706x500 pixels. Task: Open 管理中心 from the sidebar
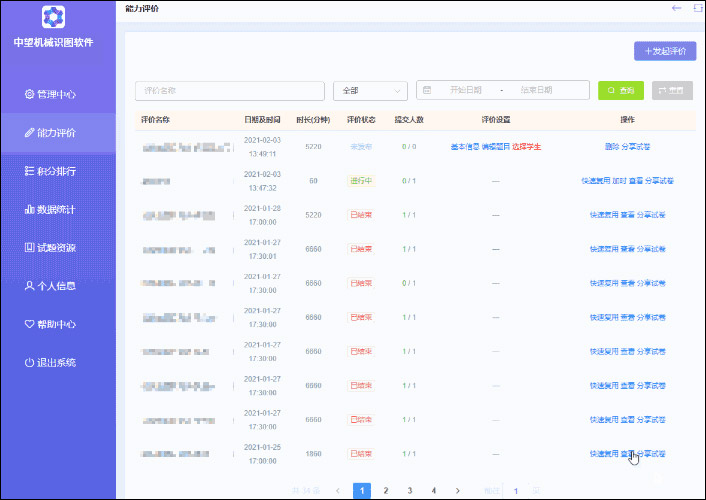[x=50, y=95]
